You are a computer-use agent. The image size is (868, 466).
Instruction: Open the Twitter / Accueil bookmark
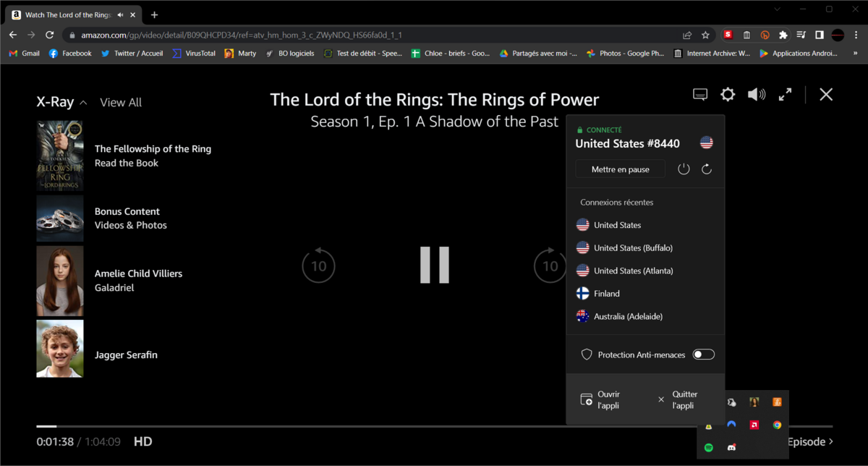[x=132, y=54]
